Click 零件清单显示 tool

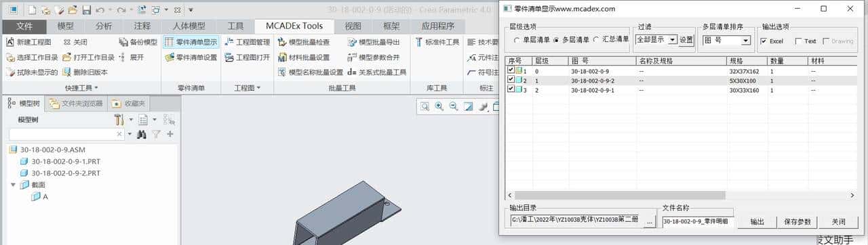(x=191, y=42)
